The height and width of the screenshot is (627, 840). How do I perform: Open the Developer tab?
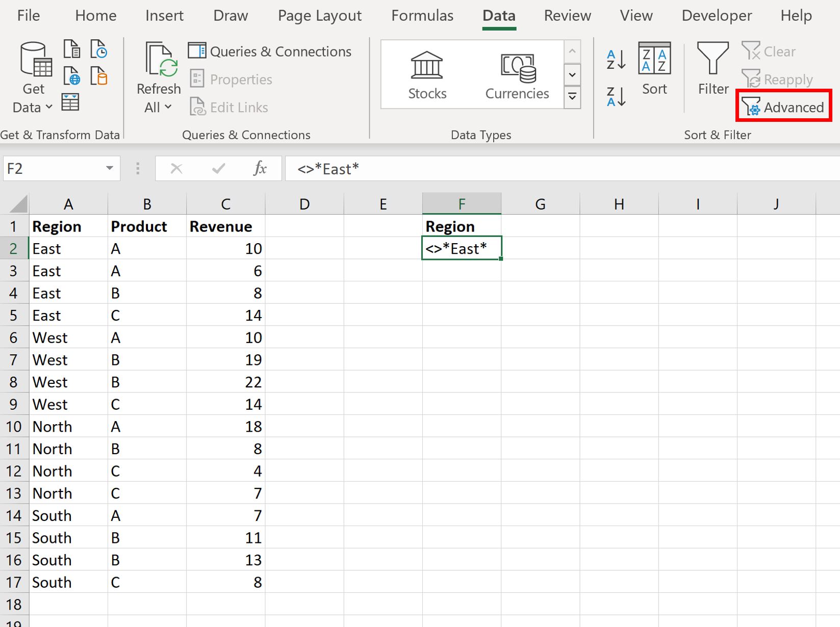tap(716, 15)
